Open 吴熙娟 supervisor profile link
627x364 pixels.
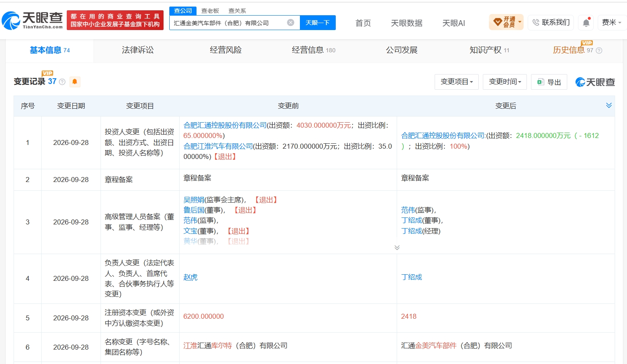[x=194, y=200]
